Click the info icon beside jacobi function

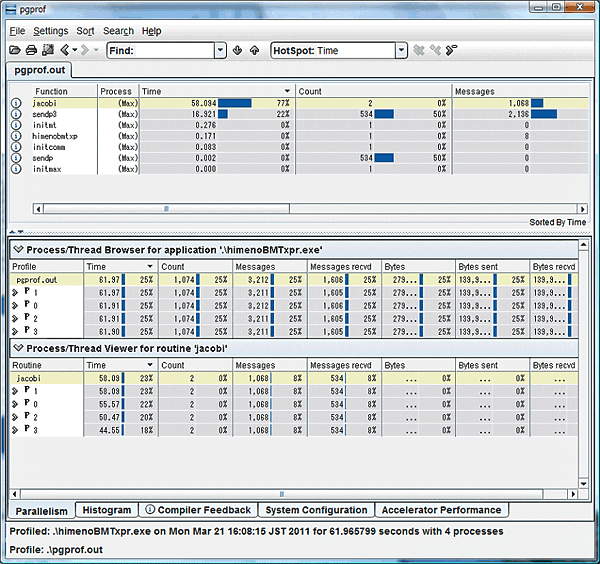tap(16, 103)
